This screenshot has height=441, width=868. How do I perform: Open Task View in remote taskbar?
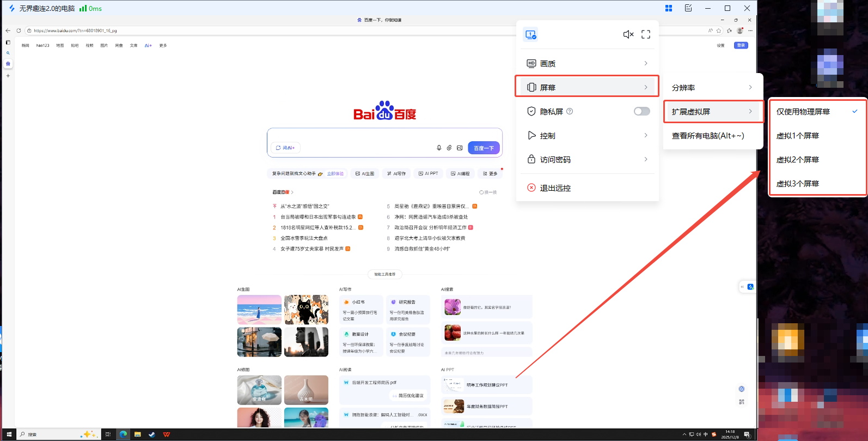click(x=108, y=434)
